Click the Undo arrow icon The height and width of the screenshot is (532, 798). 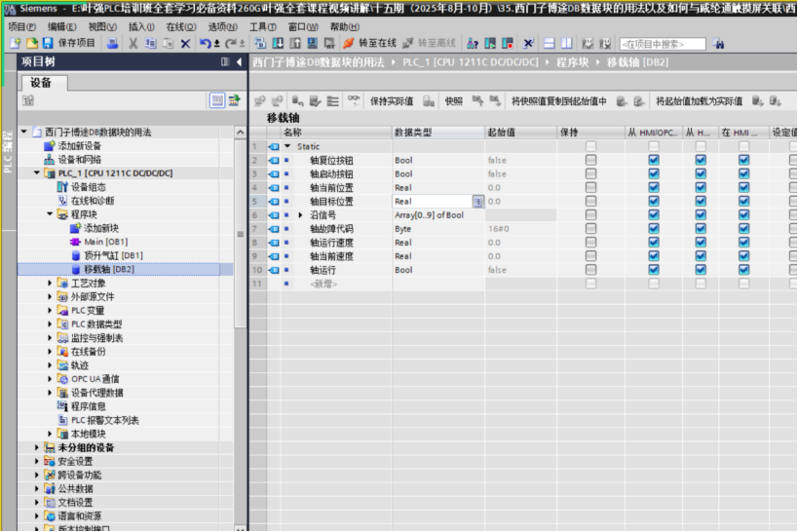pos(205,43)
